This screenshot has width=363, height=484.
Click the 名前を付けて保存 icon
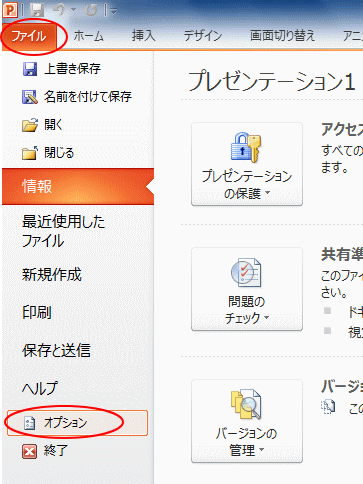(30, 97)
